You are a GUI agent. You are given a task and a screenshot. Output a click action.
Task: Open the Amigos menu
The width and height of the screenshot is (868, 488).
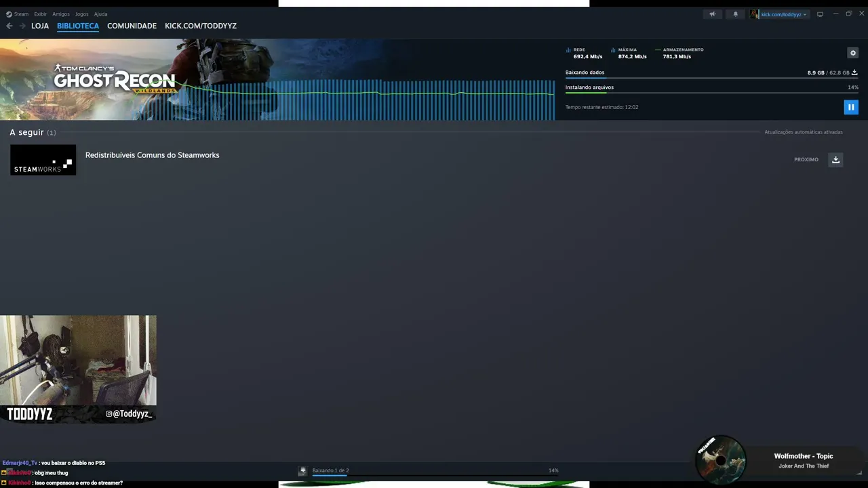pyautogui.click(x=61, y=14)
